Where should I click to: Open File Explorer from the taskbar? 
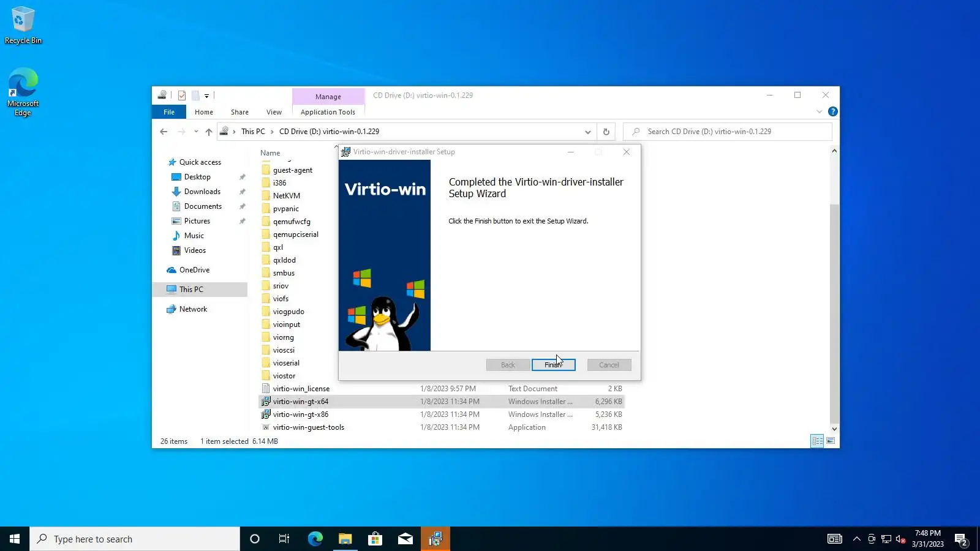345,539
